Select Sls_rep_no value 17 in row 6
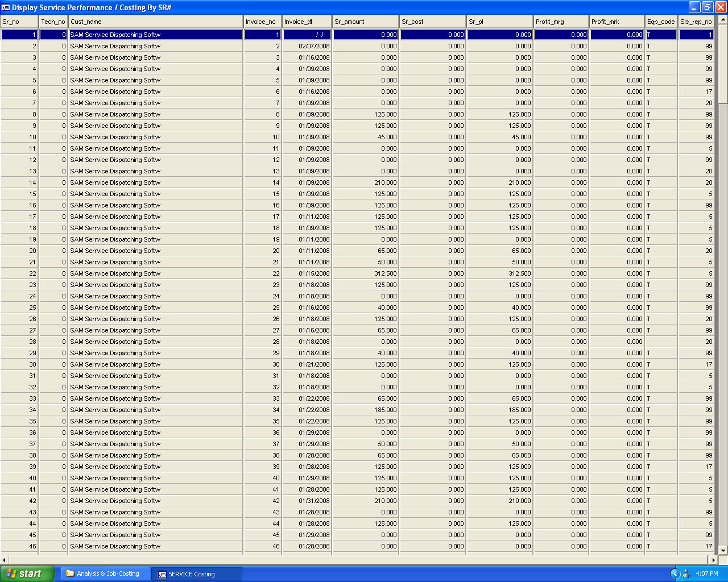 pos(696,92)
